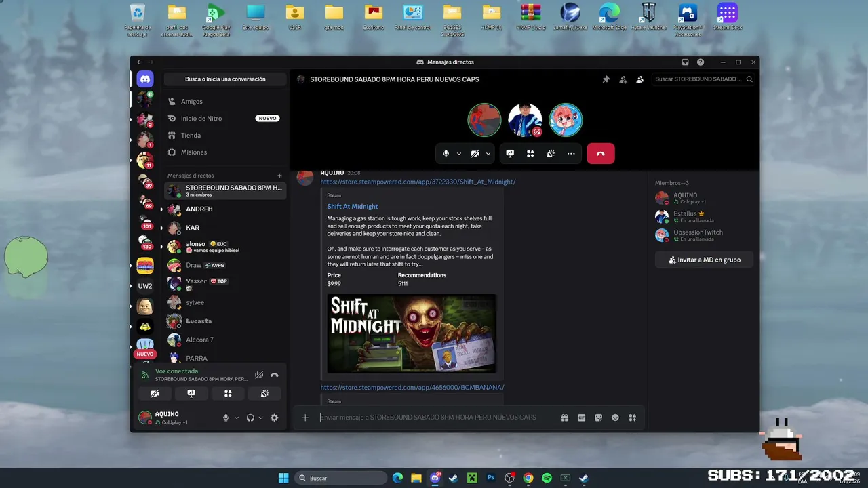Viewport: 868px width, 488px height.
Task: Open direct message with ANDREH
Action: click(x=225, y=209)
